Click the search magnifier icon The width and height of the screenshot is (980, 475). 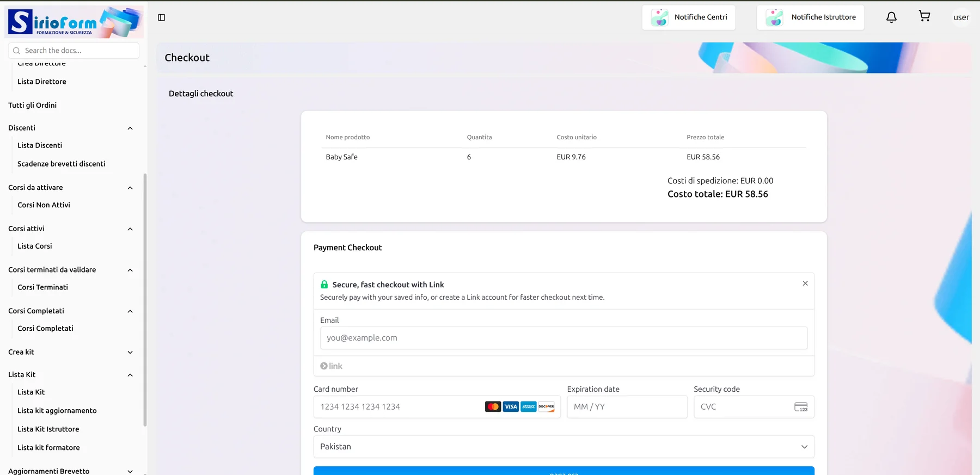pos(16,51)
